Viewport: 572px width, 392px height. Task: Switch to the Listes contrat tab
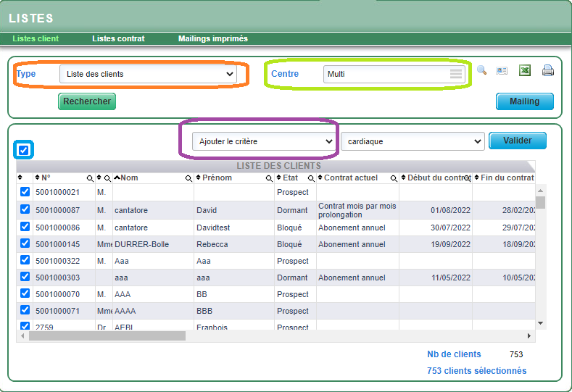(x=118, y=38)
